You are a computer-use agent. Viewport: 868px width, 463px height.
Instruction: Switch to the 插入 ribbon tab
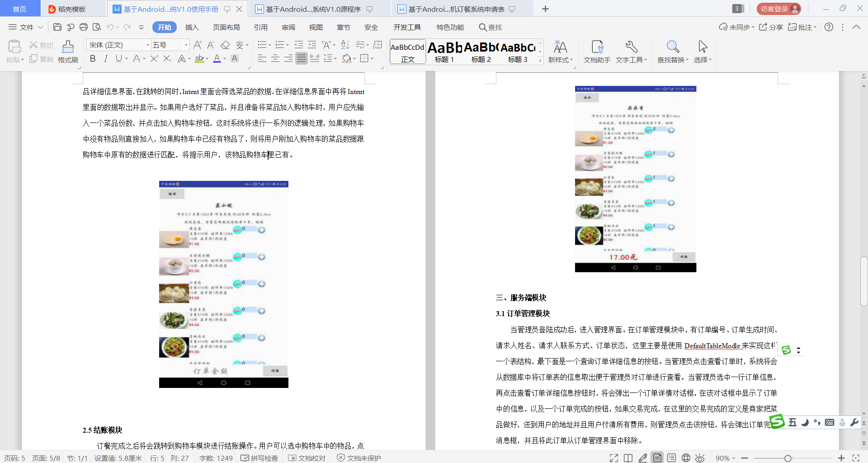coord(192,27)
